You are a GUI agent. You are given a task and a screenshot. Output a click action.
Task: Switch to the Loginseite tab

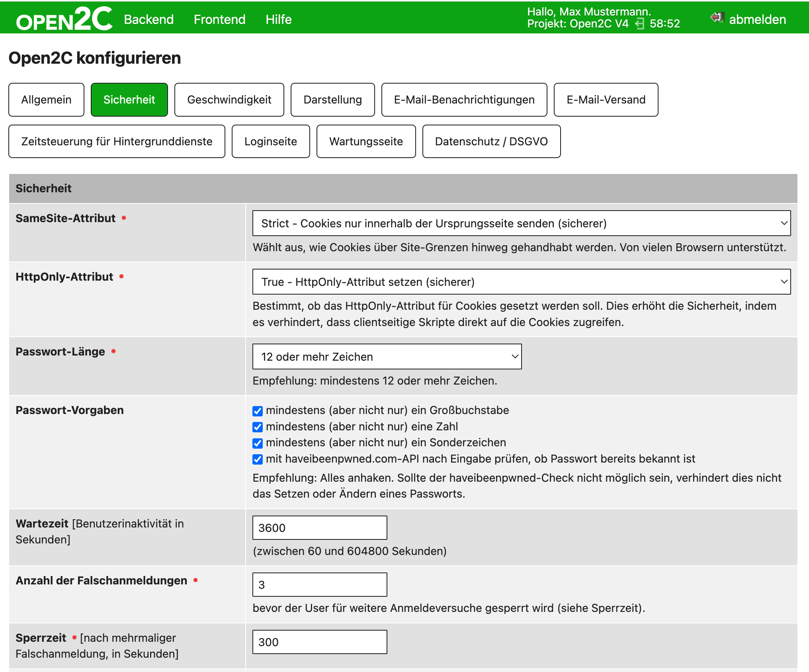pos(271,141)
